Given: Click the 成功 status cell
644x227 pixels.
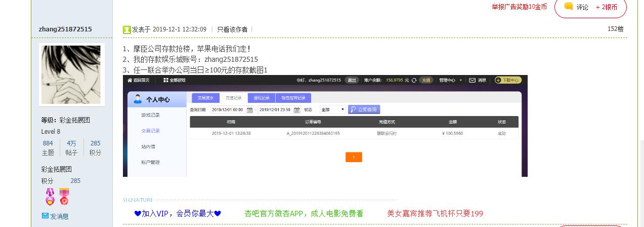Looking at the screenshot, I should coord(502,133).
